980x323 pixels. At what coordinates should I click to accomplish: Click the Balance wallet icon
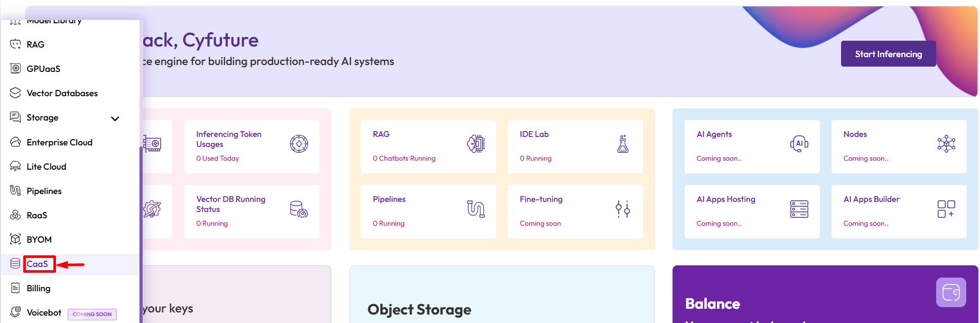tap(951, 292)
